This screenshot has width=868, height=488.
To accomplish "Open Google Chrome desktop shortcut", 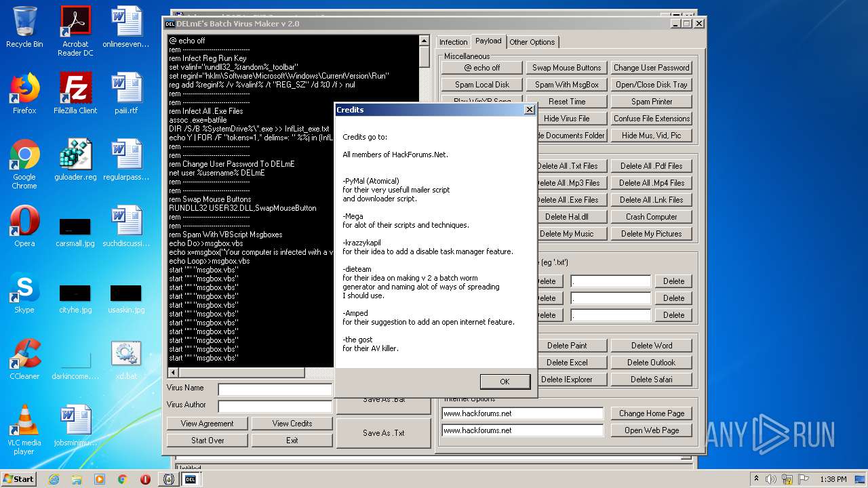I will pyautogui.click(x=24, y=164).
